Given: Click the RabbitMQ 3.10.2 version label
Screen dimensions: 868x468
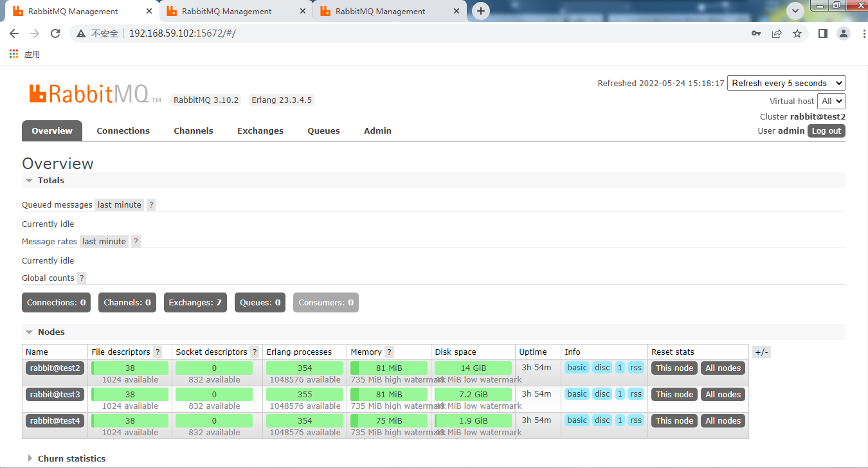Looking at the screenshot, I should click(206, 100).
